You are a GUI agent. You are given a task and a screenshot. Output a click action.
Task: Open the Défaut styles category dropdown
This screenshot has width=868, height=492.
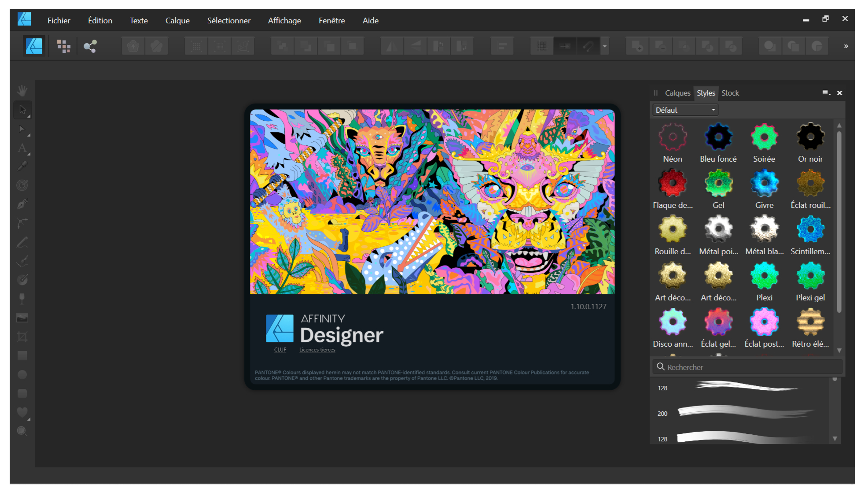coord(685,110)
